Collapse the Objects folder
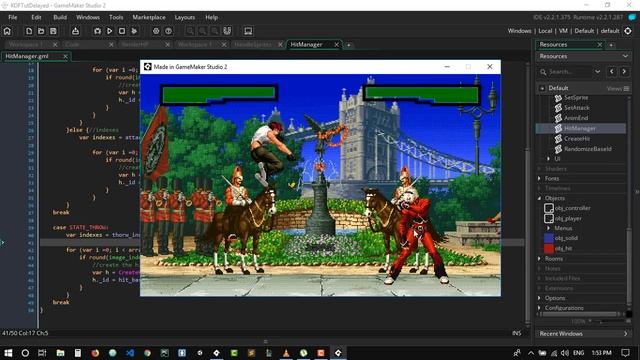This screenshot has height=360, width=640. tap(539, 198)
